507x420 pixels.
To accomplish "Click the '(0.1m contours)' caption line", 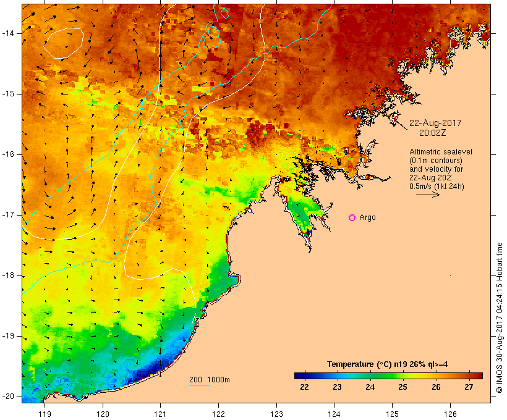I will (436, 161).
